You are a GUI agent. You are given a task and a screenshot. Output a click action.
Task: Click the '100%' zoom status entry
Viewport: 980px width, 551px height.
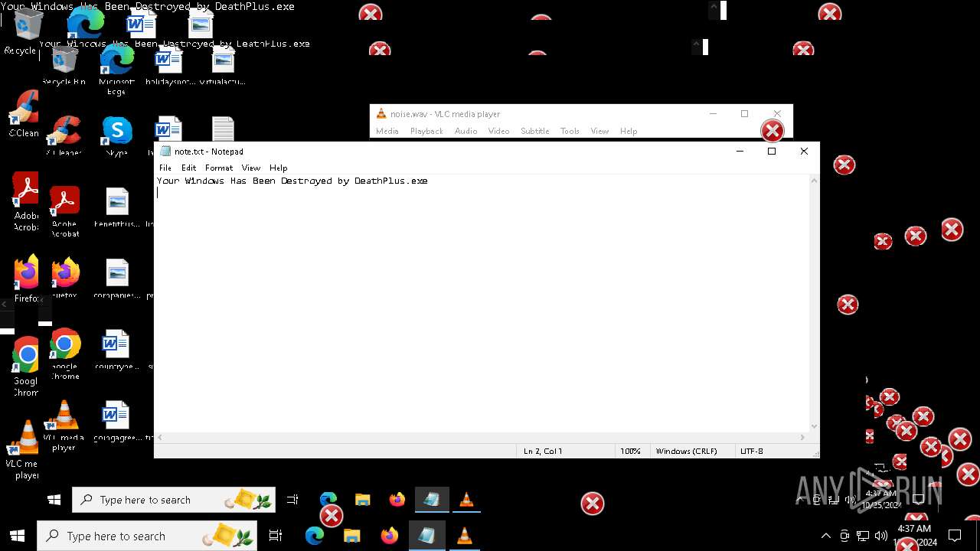coord(630,451)
